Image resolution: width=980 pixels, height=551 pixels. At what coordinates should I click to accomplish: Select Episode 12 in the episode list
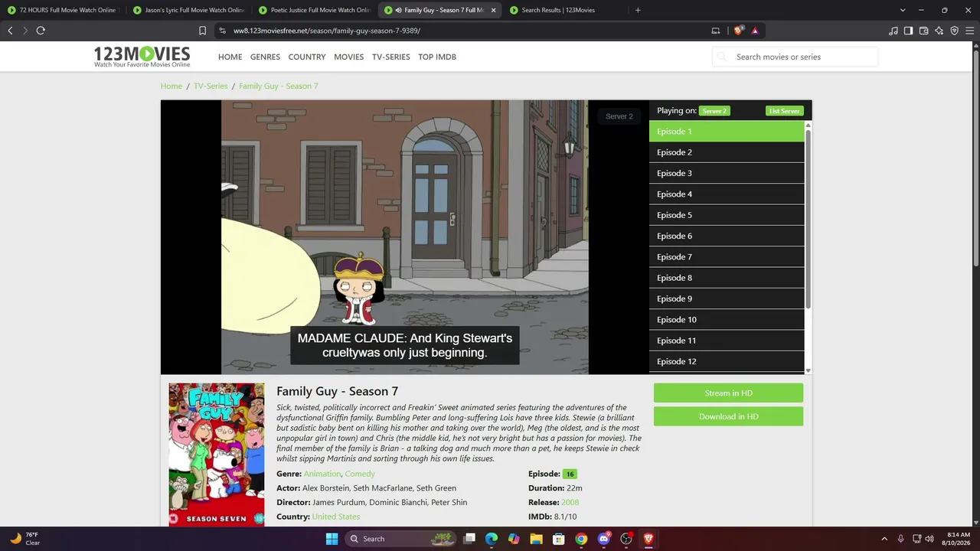pyautogui.click(x=727, y=361)
